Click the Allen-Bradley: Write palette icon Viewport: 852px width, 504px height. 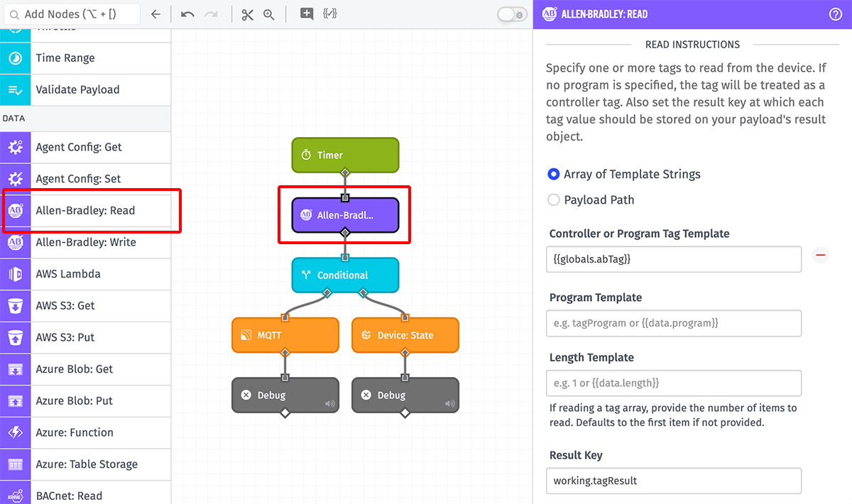pyautogui.click(x=15, y=242)
